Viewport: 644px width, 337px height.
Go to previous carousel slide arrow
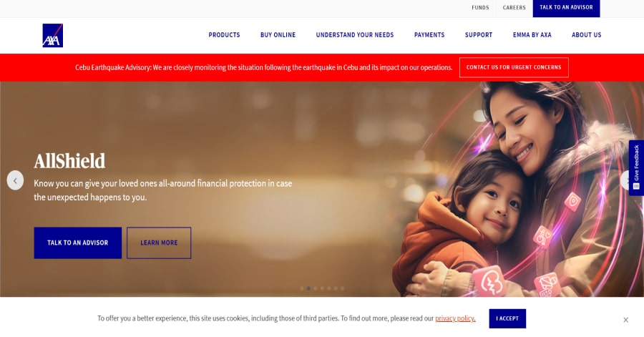(x=15, y=180)
